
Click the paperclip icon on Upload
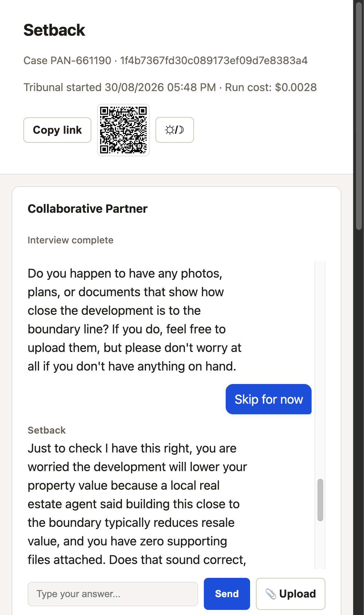[270, 594]
